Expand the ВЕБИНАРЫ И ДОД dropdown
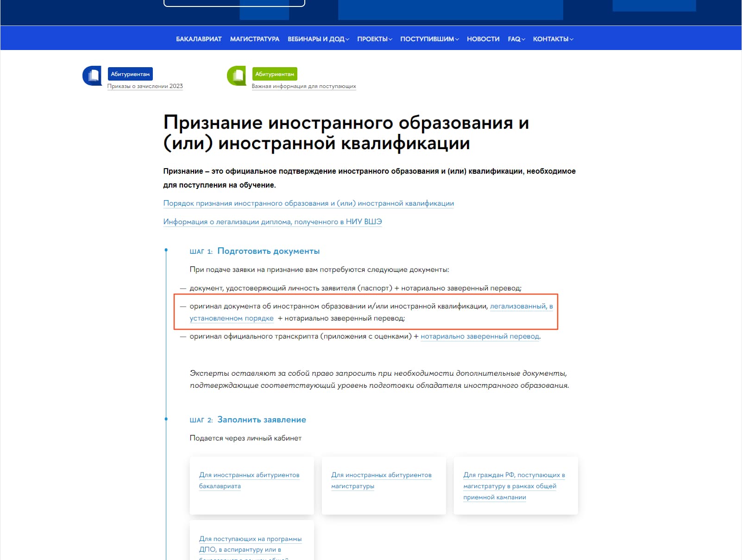742x560 pixels. pyautogui.click(x=318, y=39)
